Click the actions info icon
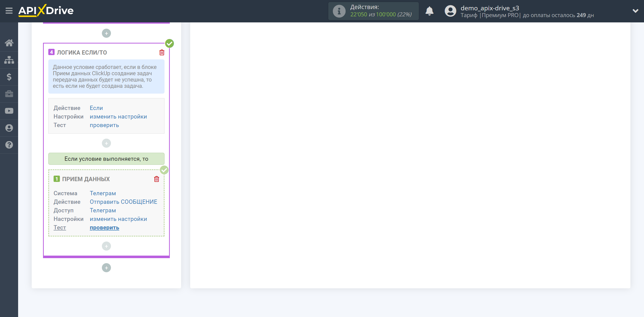Screen dimensions: 644x317 click(339, 11)
